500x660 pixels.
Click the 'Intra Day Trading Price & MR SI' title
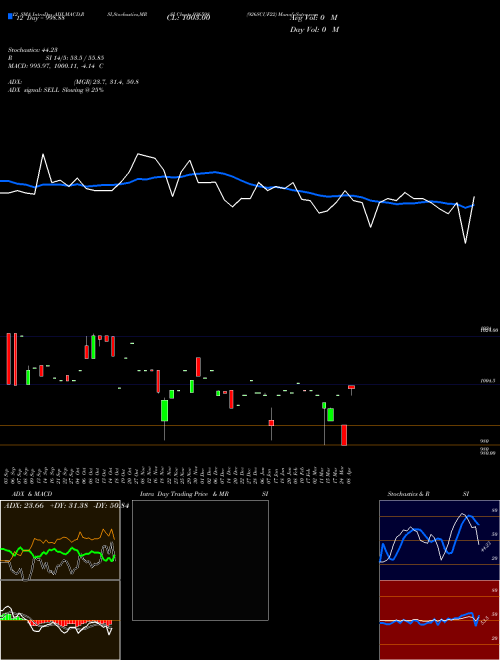point(204,494)
